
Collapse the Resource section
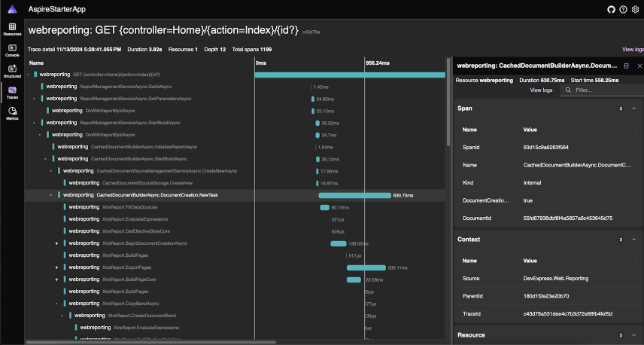click(633, 335)
